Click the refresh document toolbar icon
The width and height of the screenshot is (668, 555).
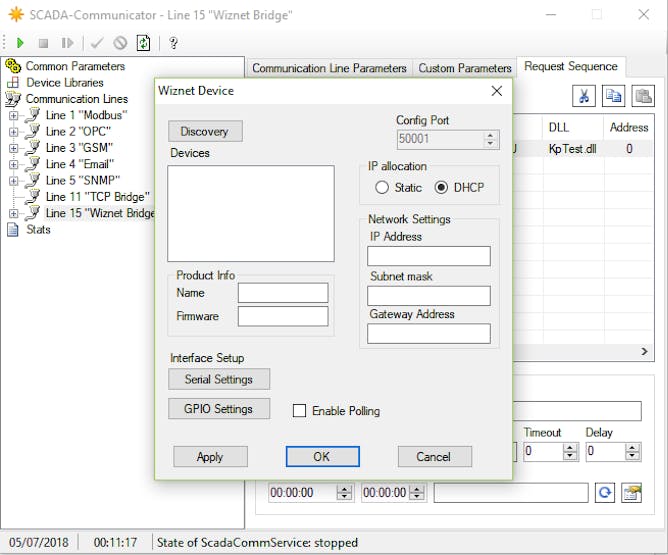pos(143,43)
